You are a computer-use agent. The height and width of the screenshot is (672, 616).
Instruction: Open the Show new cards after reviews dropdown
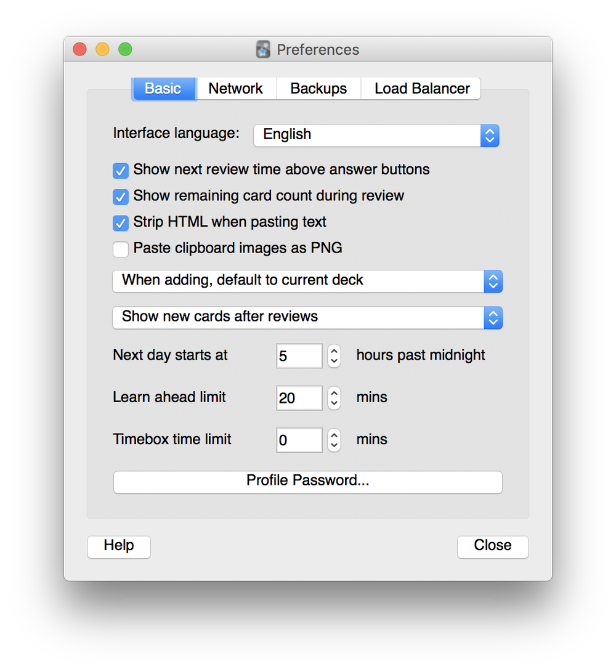pyautogui.click(x=307, y=318)
